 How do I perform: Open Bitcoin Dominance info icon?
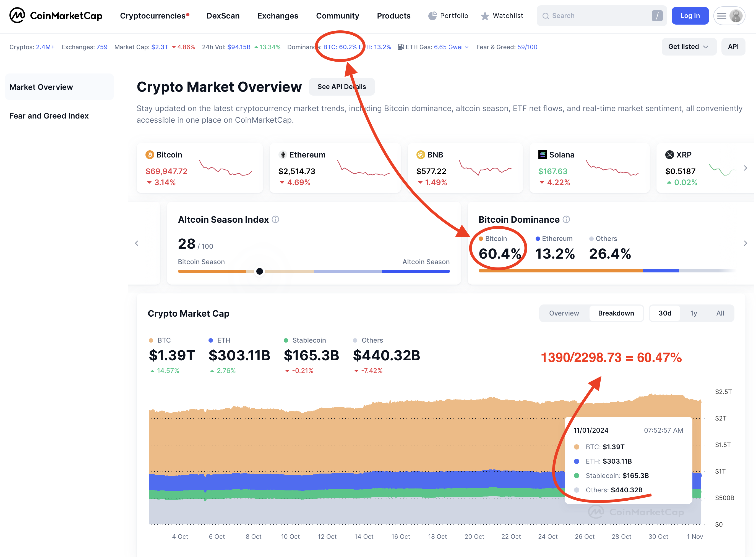click(x=566, y=219)
